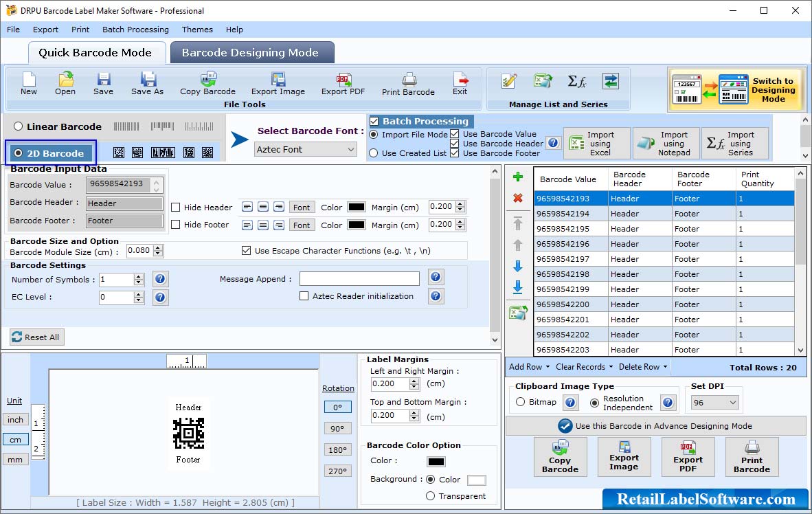Click Import using Excel
This screenshot has height=514, width=812.
coord(597,143)
